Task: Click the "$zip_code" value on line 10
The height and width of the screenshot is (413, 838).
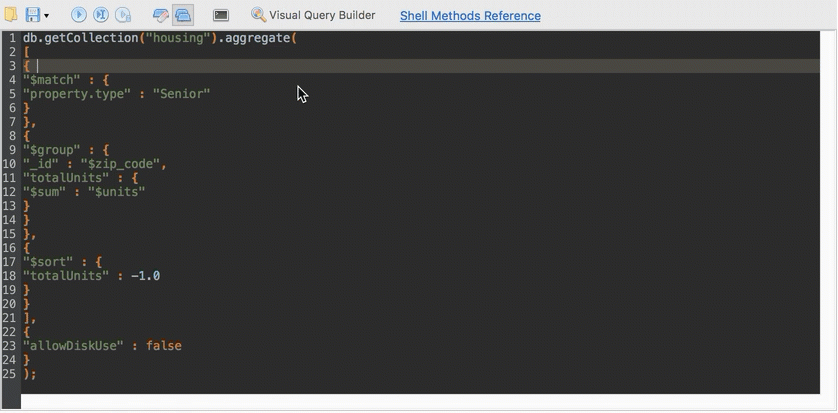Action: pos(120,164)
